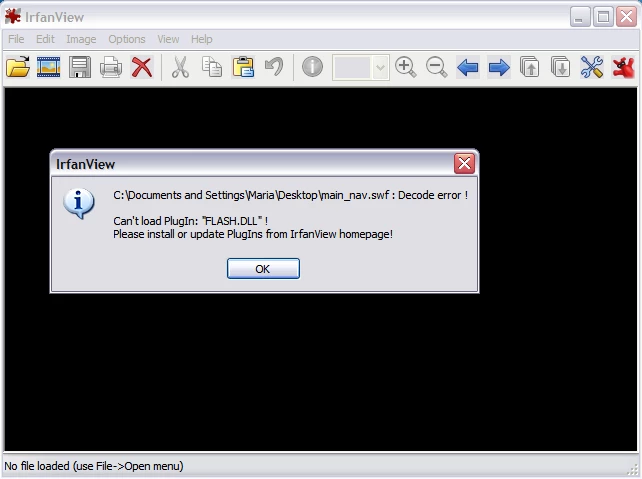Open the Image menu
The height and width of the screenshot is (479, 642).
click(81, 39)
